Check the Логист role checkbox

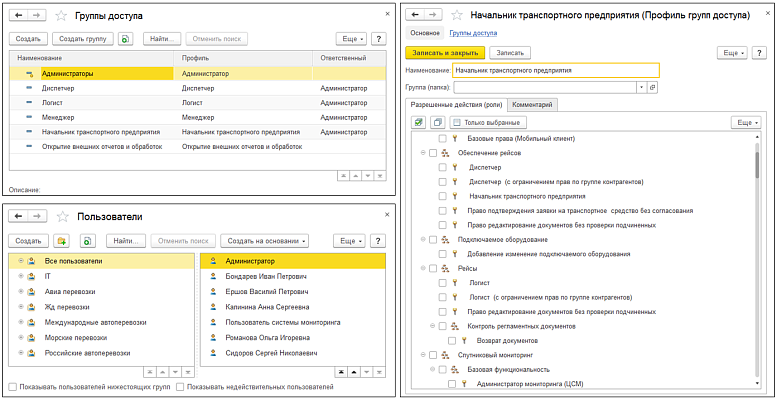coord(443,283)
